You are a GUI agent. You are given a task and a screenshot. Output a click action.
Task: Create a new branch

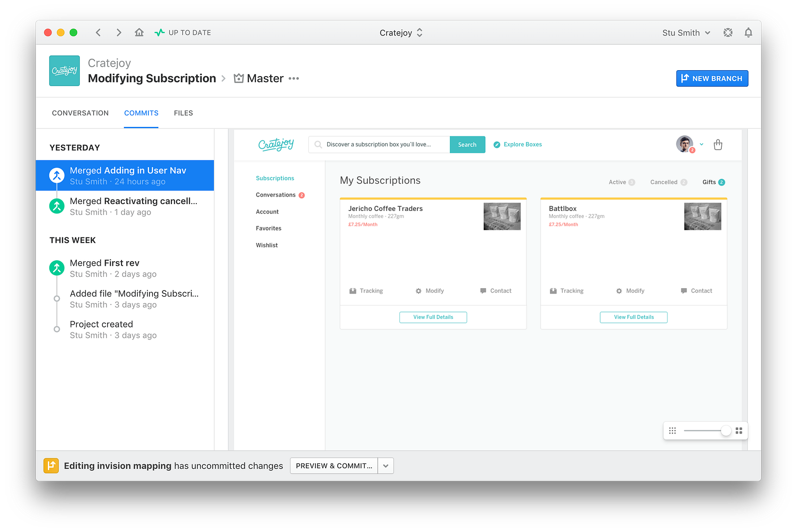point(712,78)
